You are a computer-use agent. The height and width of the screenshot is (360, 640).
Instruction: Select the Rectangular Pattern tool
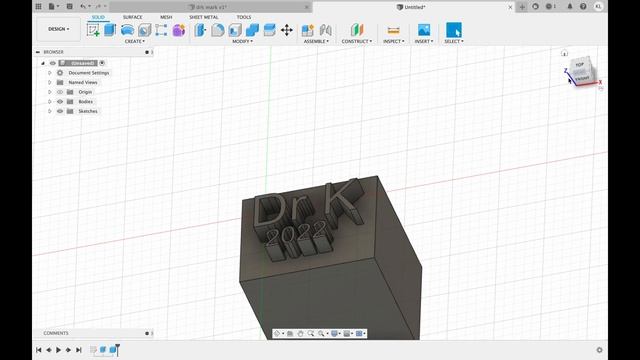coord(161,30)
